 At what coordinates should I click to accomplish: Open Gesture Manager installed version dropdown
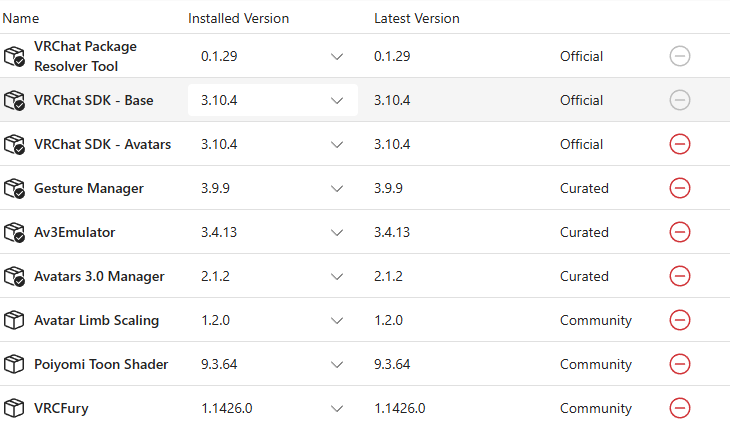point(273,188)
